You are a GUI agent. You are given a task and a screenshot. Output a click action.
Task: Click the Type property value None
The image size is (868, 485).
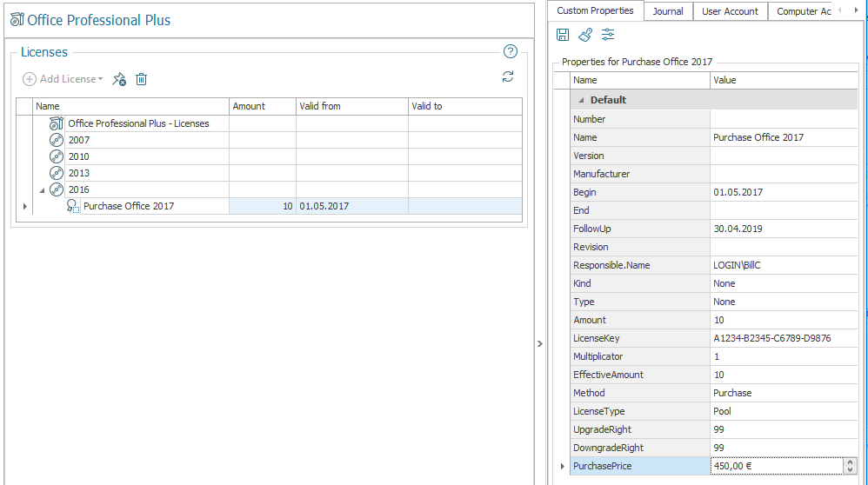pyautogui.click(x=784, y=302)
